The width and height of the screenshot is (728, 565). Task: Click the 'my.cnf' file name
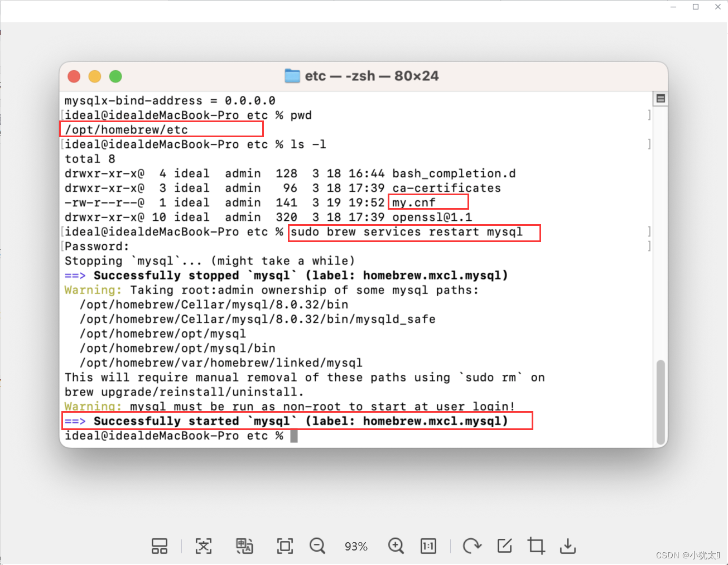pyautogui.click(x=414, y=203)
